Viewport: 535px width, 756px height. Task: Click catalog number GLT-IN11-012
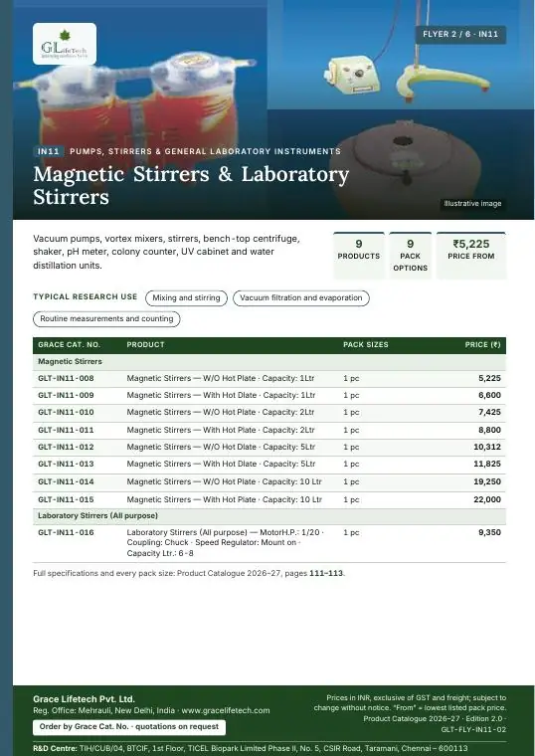[66, 447]
